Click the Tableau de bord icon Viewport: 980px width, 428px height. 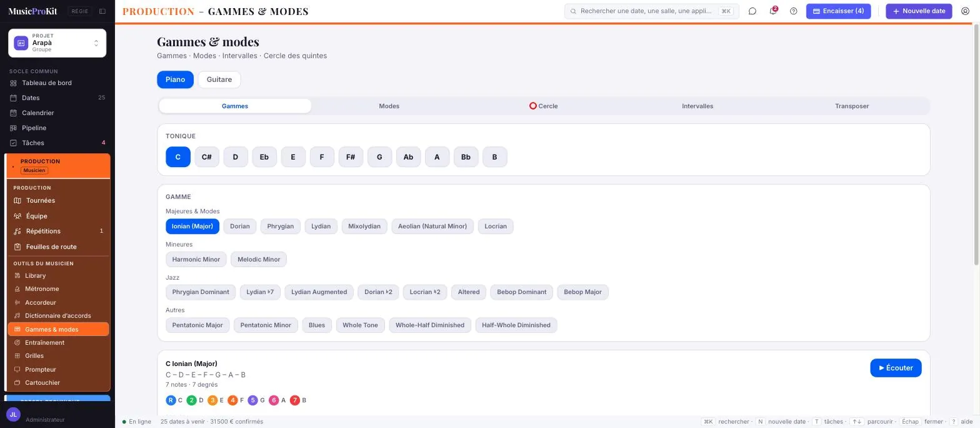pos(13,83)
